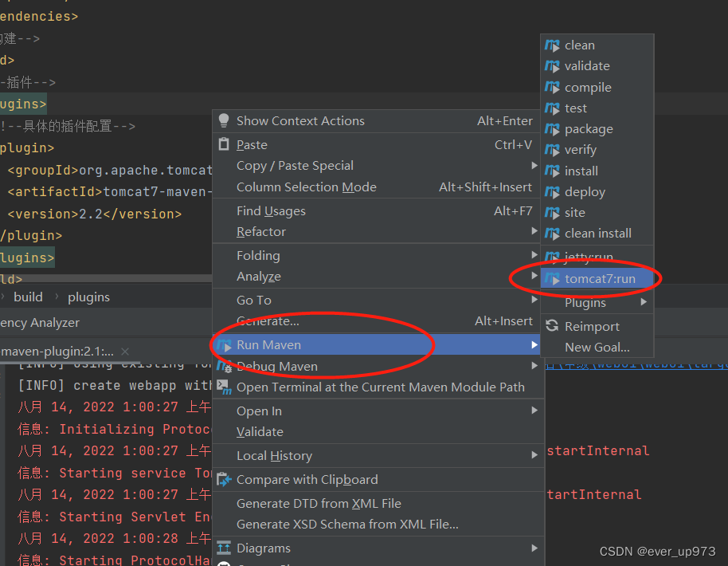Click the Diagrams icon
This screenshot has height=566, width=728.
[224, 548]
